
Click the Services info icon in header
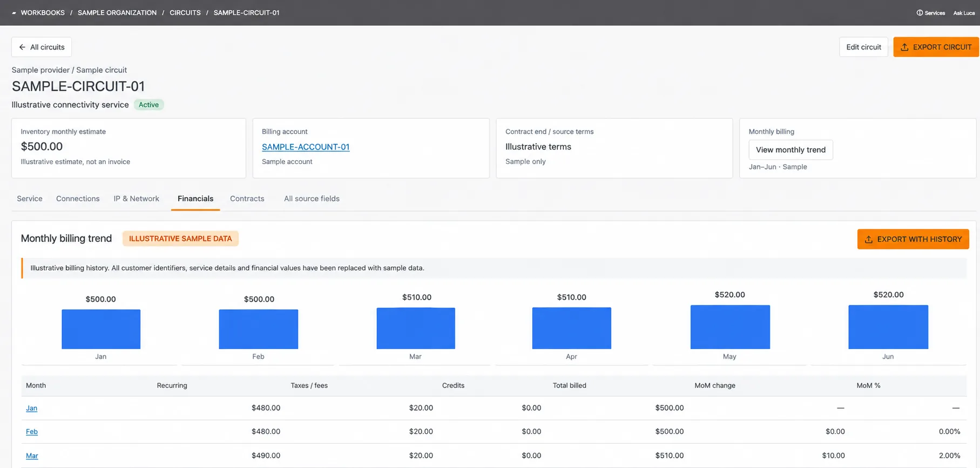click(920, 13)
